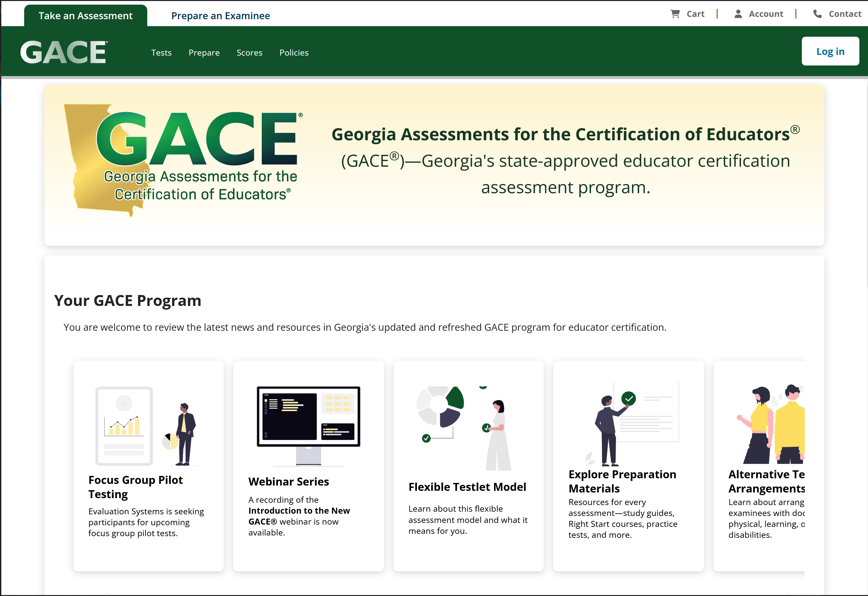Screen dimensions: 868x596
Task: Open Focus Group Pilot Testing heading
Action: 136,487
